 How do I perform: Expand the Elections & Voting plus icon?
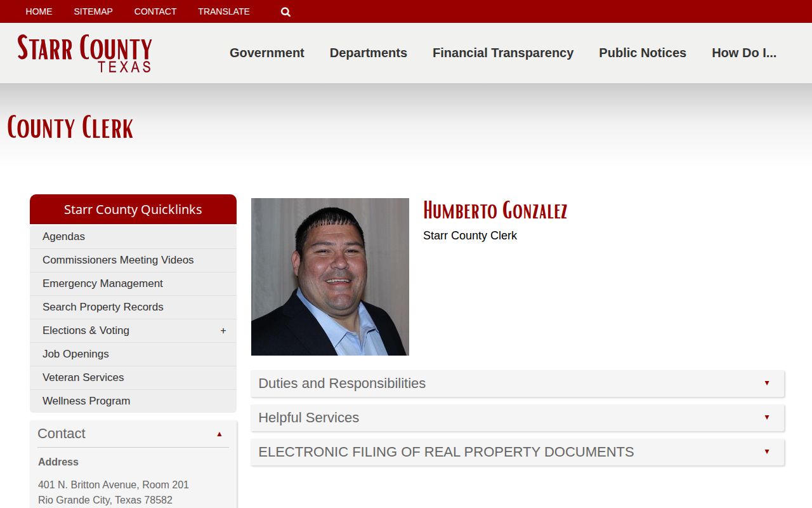pos(223,331)
